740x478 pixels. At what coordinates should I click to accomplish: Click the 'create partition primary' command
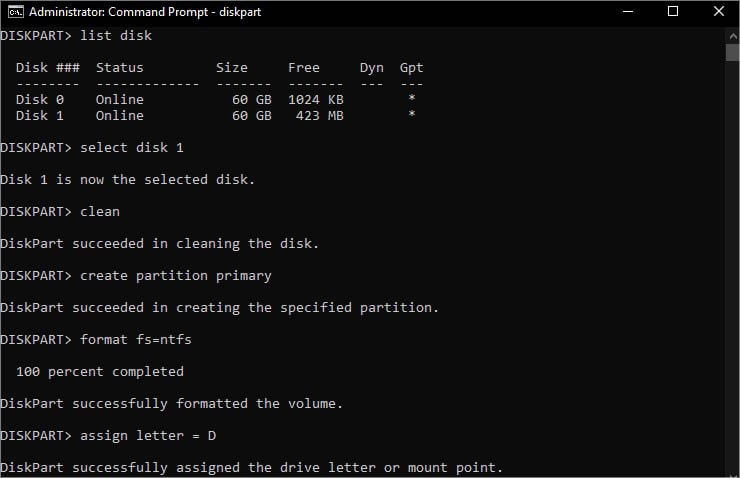(176, 276)
